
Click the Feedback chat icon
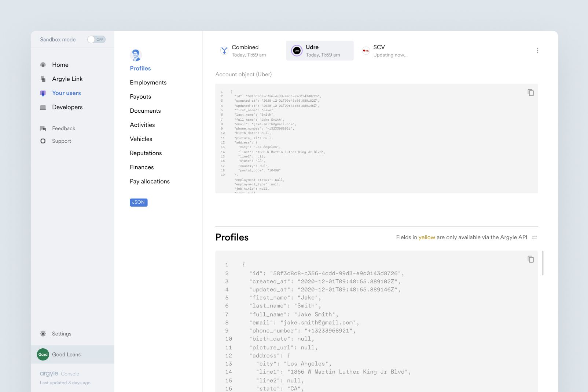(43, 128)
